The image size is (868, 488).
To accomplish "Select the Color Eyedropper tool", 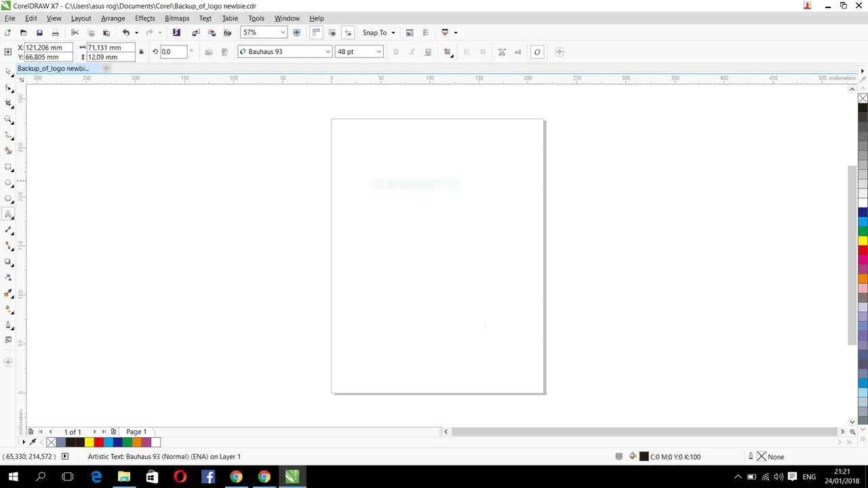I will 8,293.
